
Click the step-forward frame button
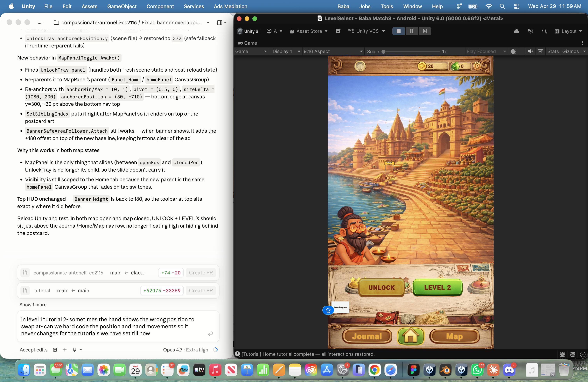[425, 31]
